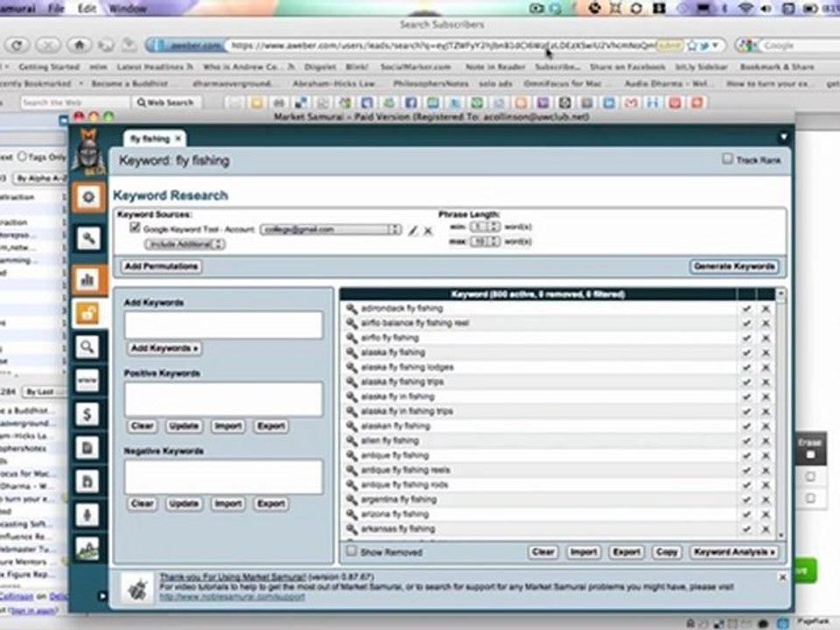Expand the top-right panel arrow menu

click(783, 137)
